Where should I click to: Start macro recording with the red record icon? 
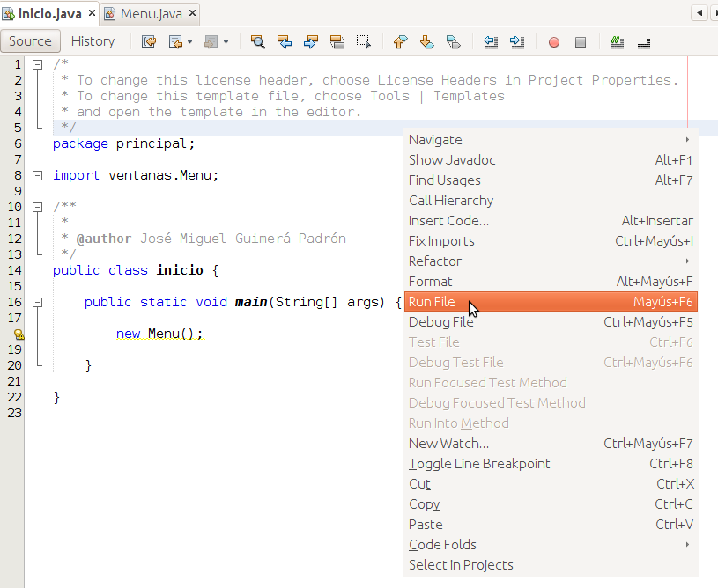tap(555, 41)
